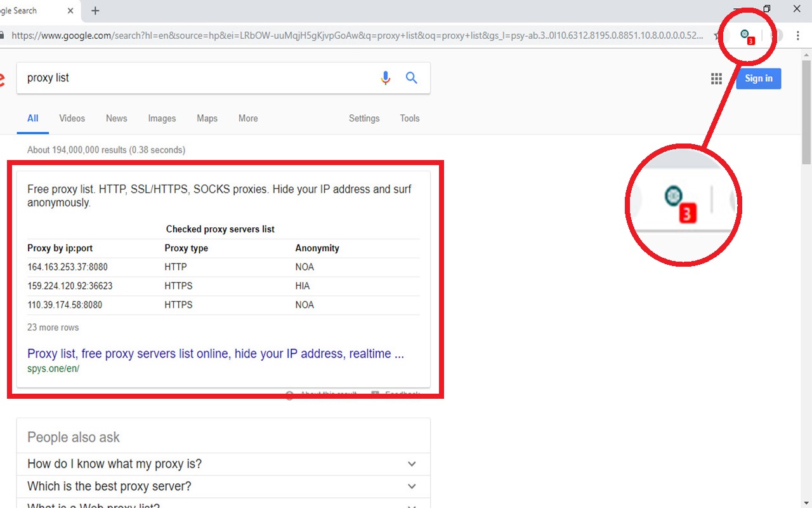Open the spys.one/en/ result link
The height and width of the screenshot is (508, 812).
[53, 368]
